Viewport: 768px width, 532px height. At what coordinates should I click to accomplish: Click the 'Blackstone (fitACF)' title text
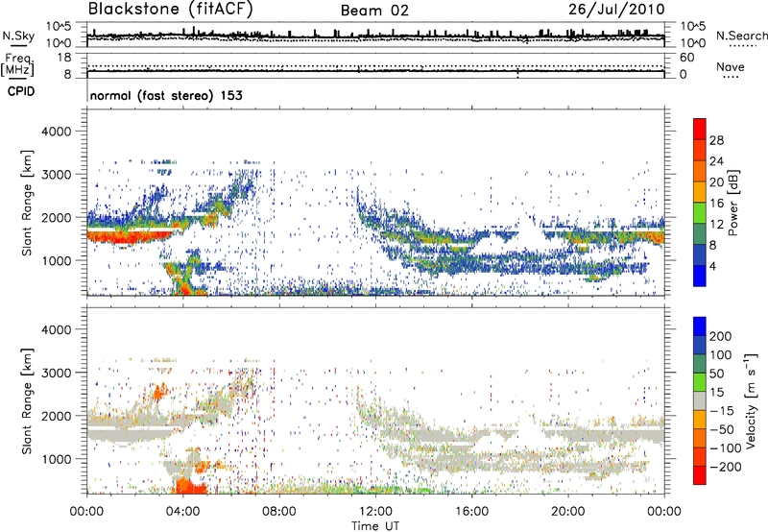171,10
